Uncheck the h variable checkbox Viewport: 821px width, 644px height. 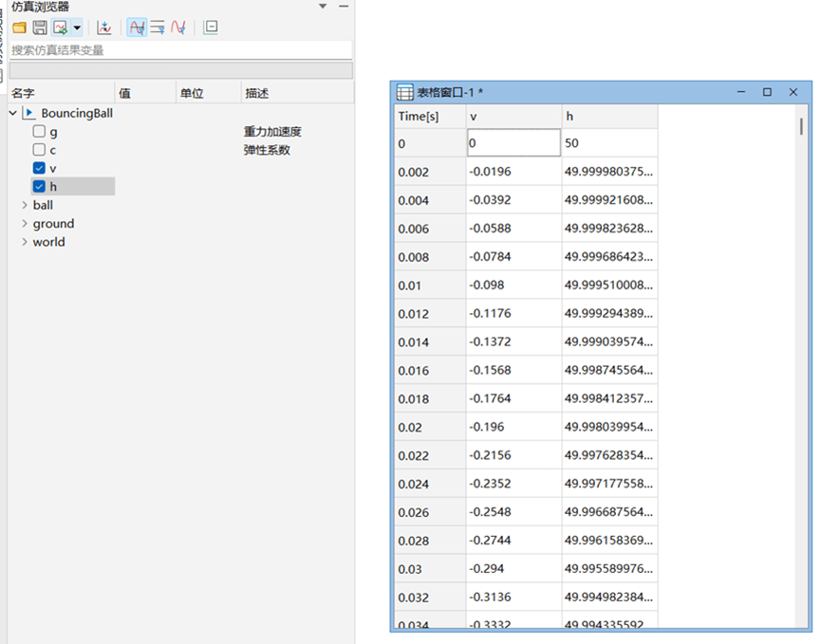click(x=39, y=186)
